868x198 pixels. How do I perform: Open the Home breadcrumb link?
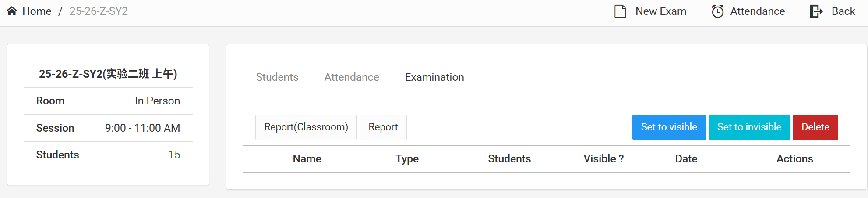click(x=37, y=11)
